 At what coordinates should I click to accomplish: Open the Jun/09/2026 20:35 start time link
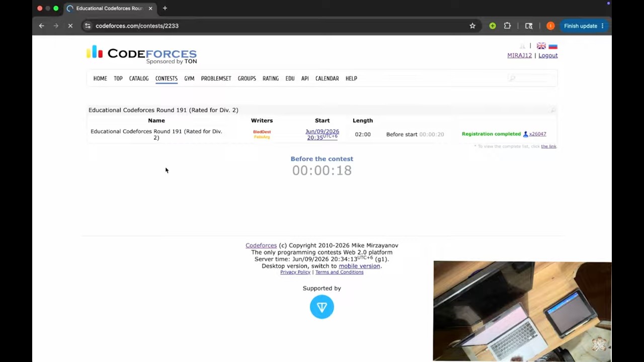[x=322, y=134]
